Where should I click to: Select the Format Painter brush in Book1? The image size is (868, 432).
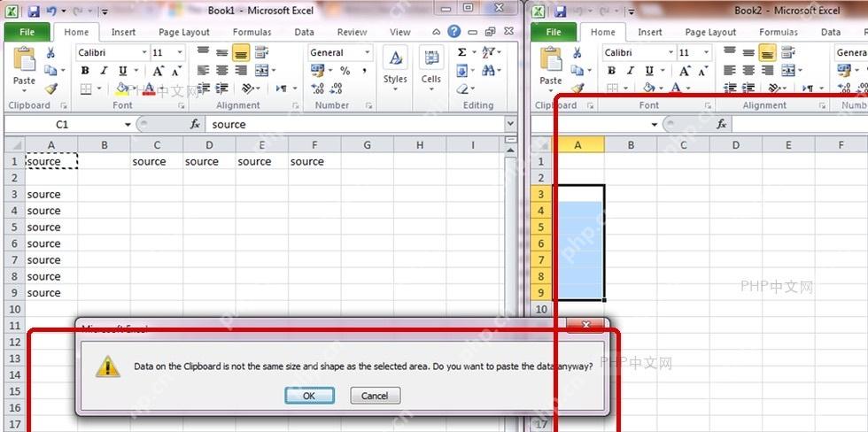click(50, 88)
